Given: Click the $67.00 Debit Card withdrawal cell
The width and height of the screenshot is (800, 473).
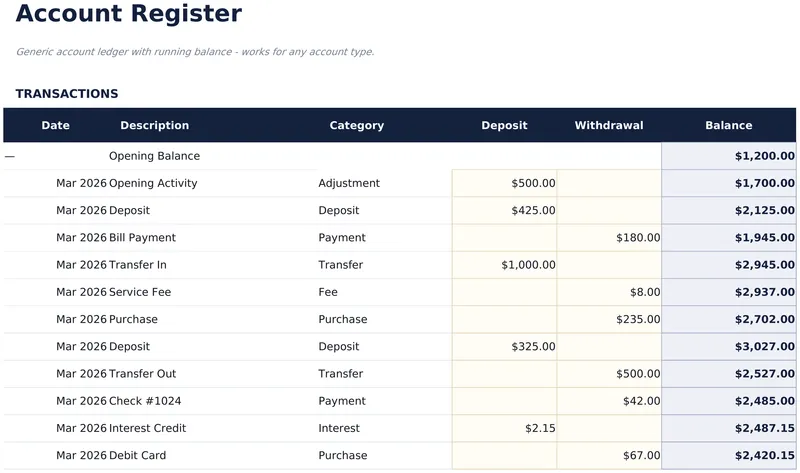Looking at the screenshot, I should coord(609,455).
